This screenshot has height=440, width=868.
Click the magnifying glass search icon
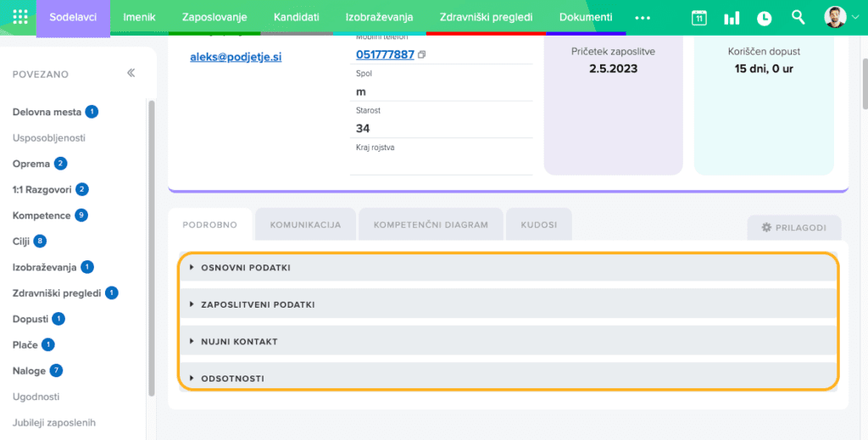click(x=798, y=17)
